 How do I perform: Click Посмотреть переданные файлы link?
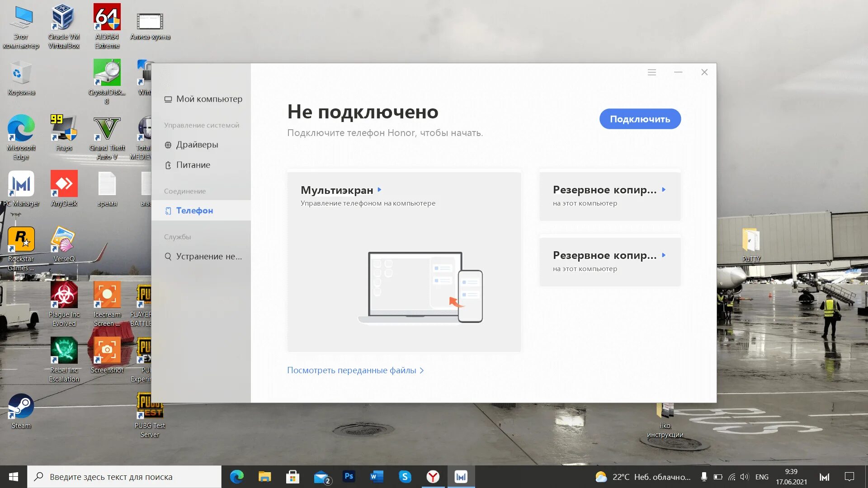tap(352, 370)
